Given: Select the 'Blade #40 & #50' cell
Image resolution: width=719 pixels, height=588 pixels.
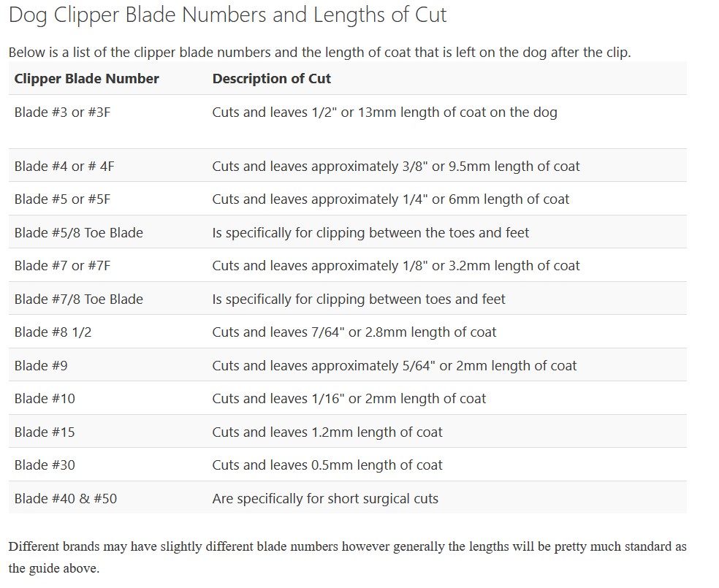Looking at the screenshot, I should 65,498.
